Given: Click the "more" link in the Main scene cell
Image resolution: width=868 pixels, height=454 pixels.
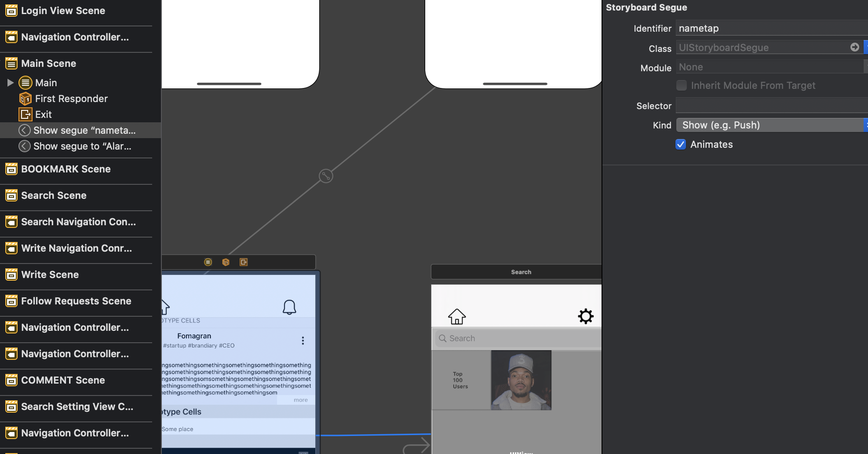Looking at the screenshot, I should coord(301,400).
